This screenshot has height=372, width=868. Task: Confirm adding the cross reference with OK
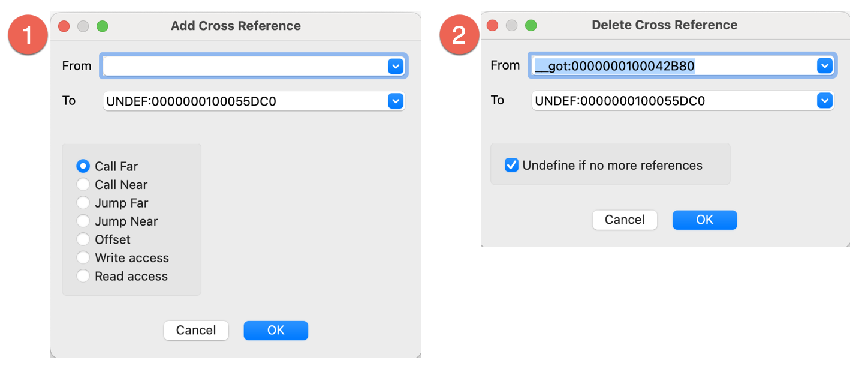pos(276,330)
